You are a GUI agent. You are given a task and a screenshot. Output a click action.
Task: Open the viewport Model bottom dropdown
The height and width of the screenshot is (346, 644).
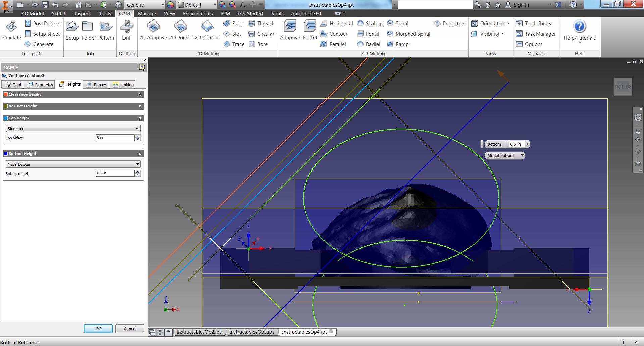(504, 156)
